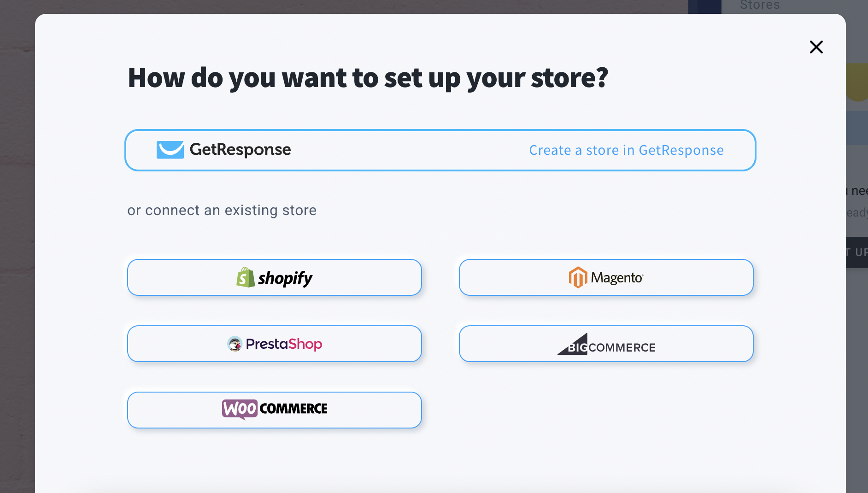This screenshot has height=493, width=868.
Task: Click the BigCommerce triangle logo mark
Action: (x=574, y=344)
